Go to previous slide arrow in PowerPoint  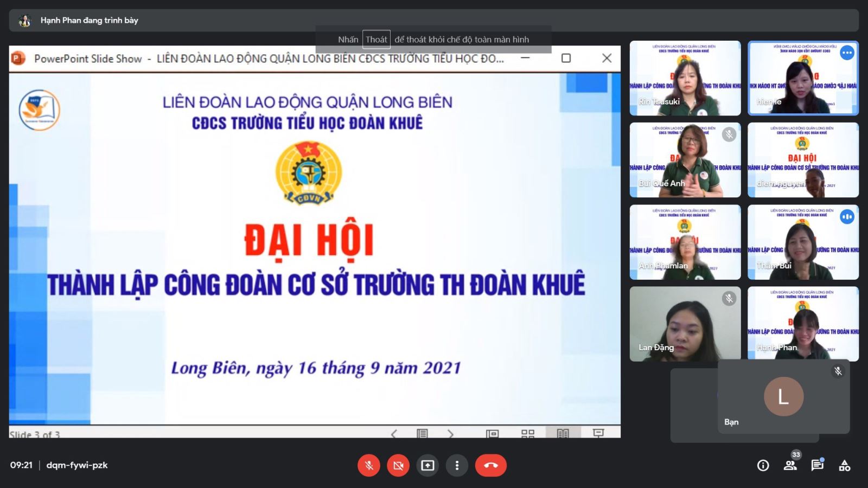tap(394, 433)
